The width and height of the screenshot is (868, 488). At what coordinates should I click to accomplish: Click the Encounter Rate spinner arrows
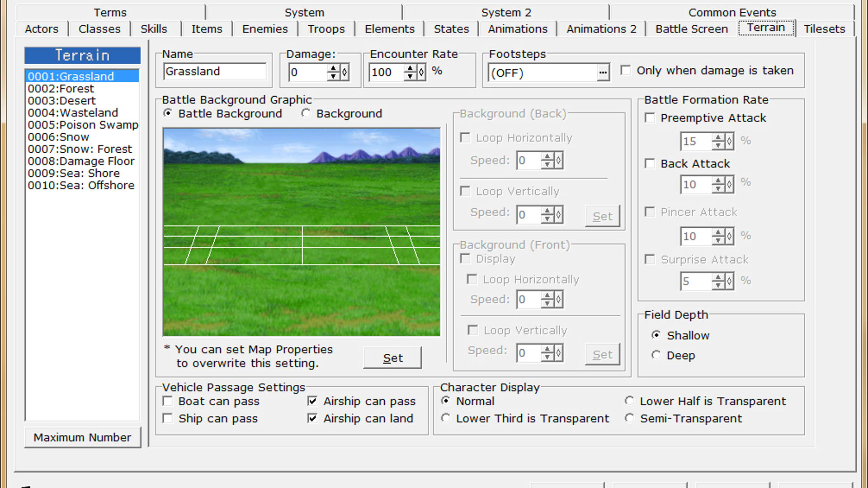click(x=410, y=72)
